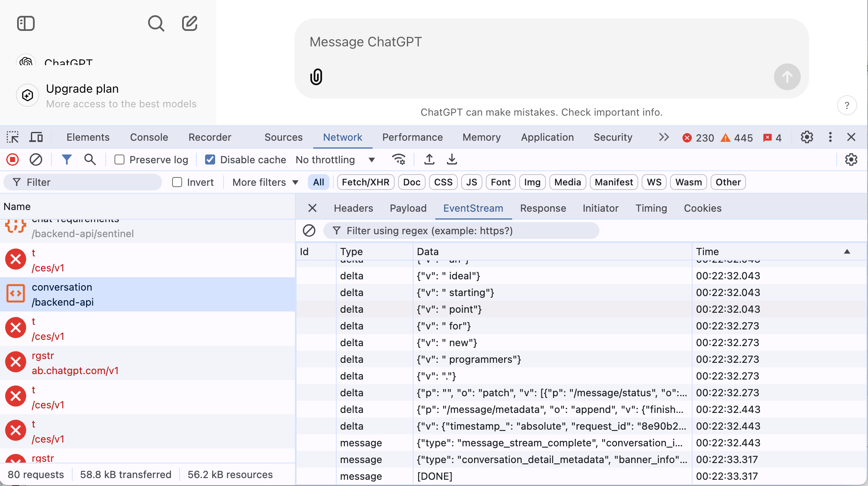Select the conversation /backend-api request
This screenshot has width=868, height=486.
point(147,294)
